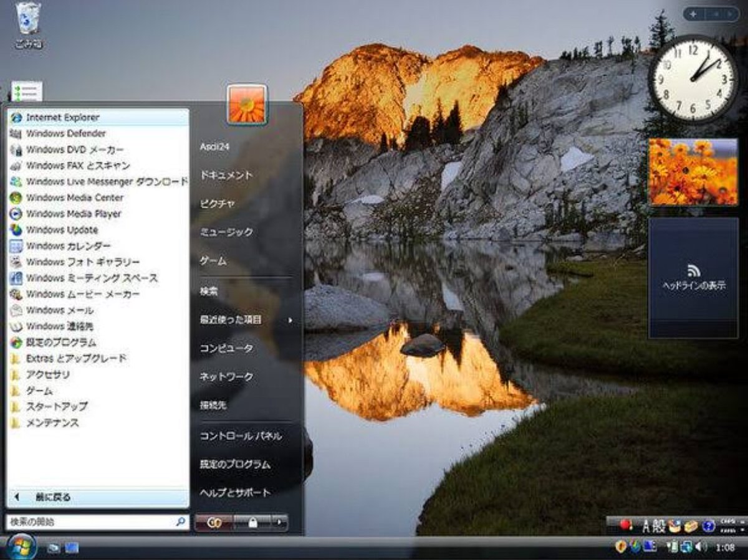This screenshot has height=560, width=748.
Task: Open Internet Explorer from the programs list
Action: click(x=98, y=117)
